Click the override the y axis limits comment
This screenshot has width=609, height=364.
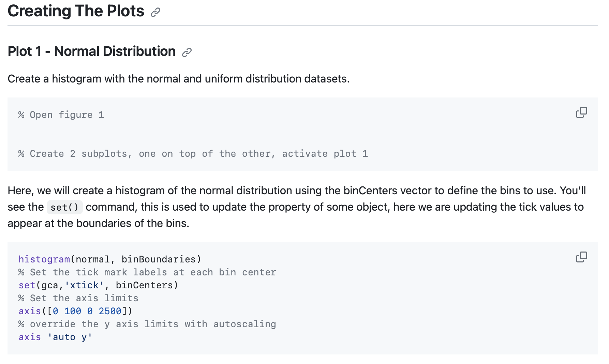coord(147,324)
